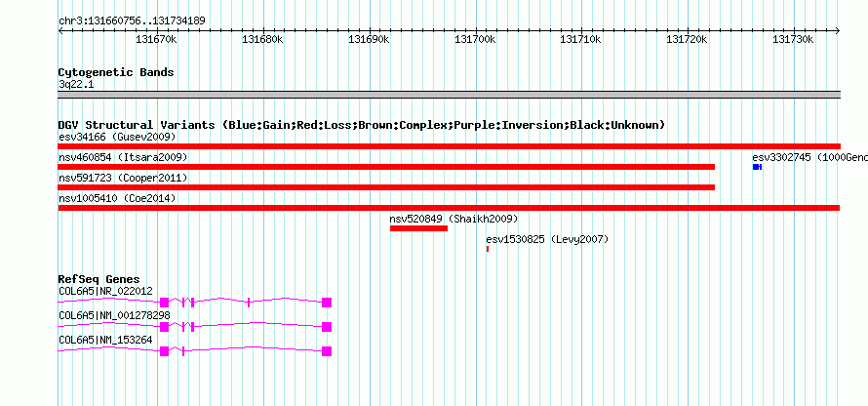Select the red esv34166 loss bar
The height and width of the screenshot is (406, 868).
(449, 146)
